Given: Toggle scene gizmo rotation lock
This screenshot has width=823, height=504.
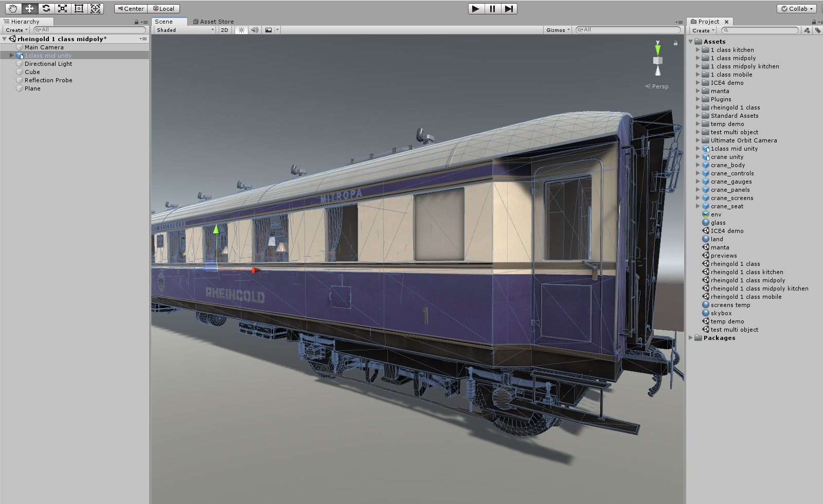Looking at the screenshot, I should click(675, 43).
